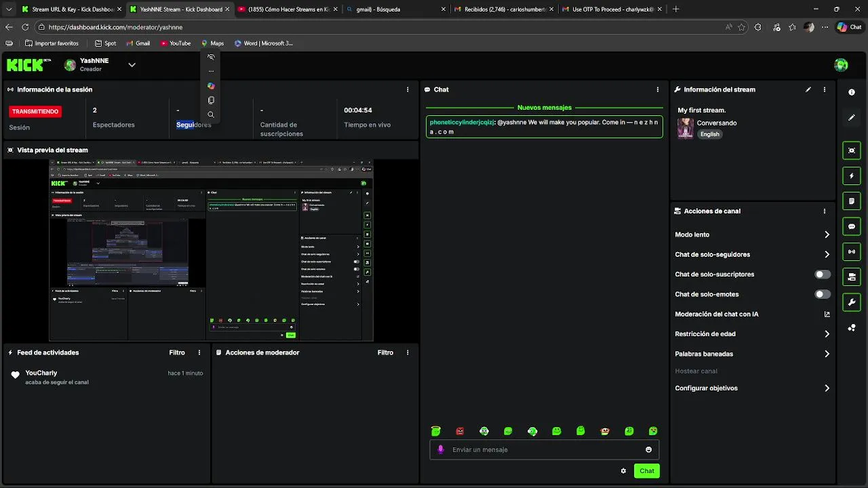Viewport: 868px width, 488px height.
Task: Open Información de la sesión three-dot menu
Action: (x=408, y=89)
